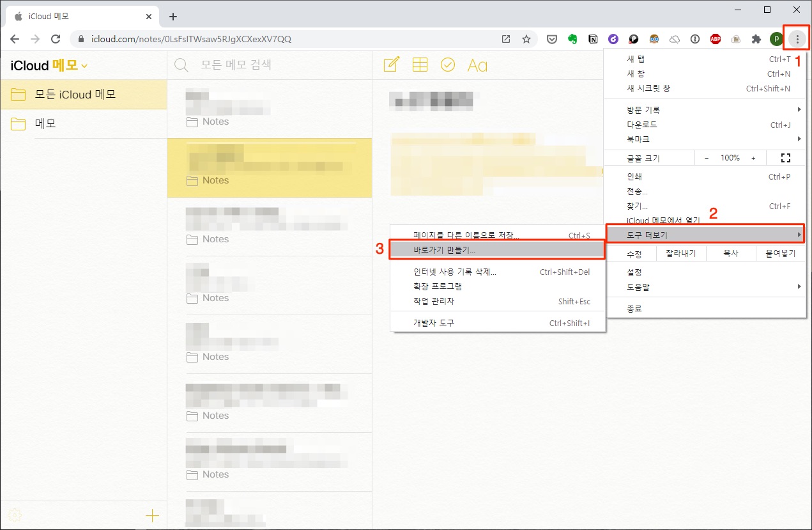The height and width of the screenshot is (530, 812).
Task: Toggle fullscreen from the zoom row
Action: pos(786,158)
